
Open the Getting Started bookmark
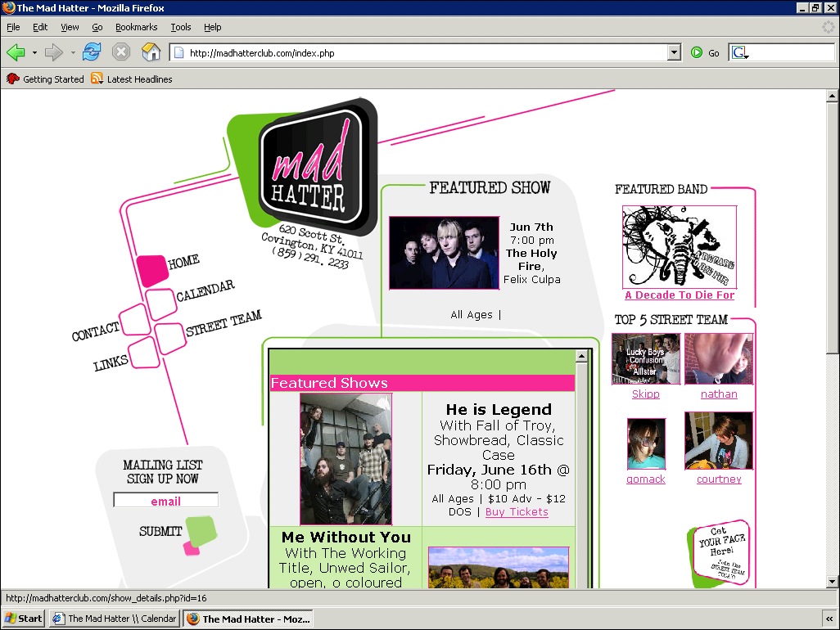pos(46,79)
